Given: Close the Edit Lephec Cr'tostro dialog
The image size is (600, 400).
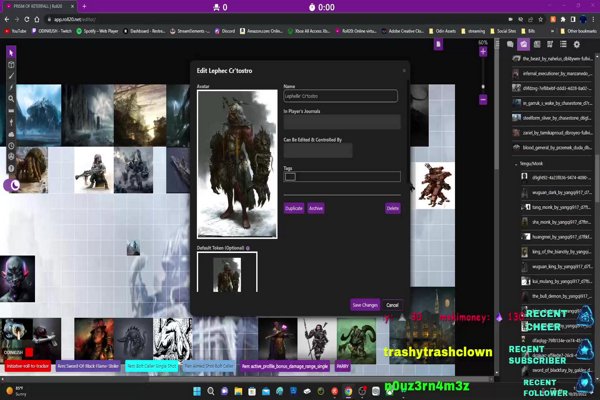Looking at the screenshot, I should (404, 70).
